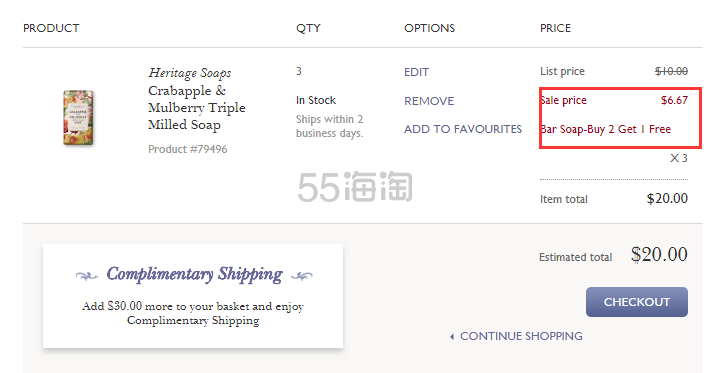Viewport: 710px width, 373px height.
Task: Click Continue Shopping link
Action: (x=521, y=336)
